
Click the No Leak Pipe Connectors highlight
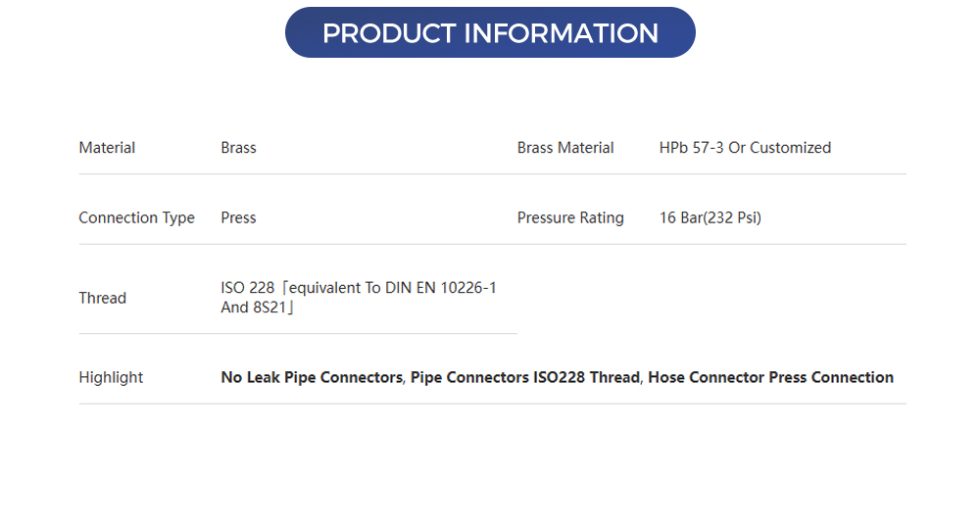tap(312, 377)
